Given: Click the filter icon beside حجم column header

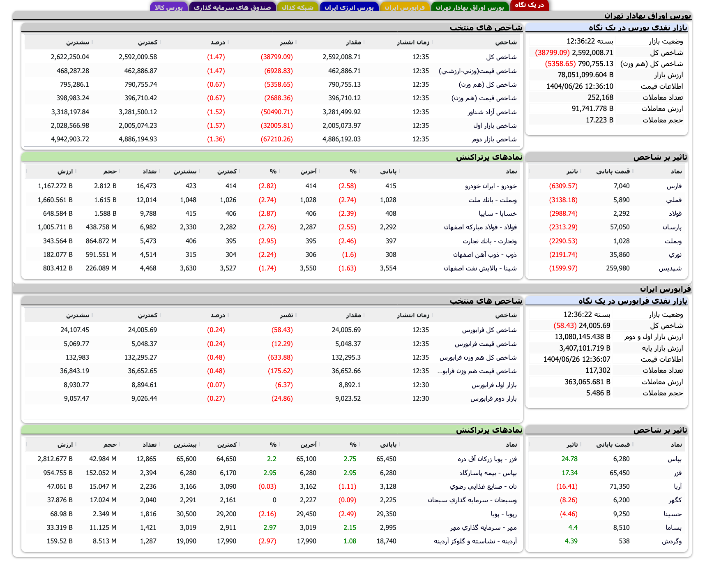Looking at the screenshot, I should coord(120,170).
